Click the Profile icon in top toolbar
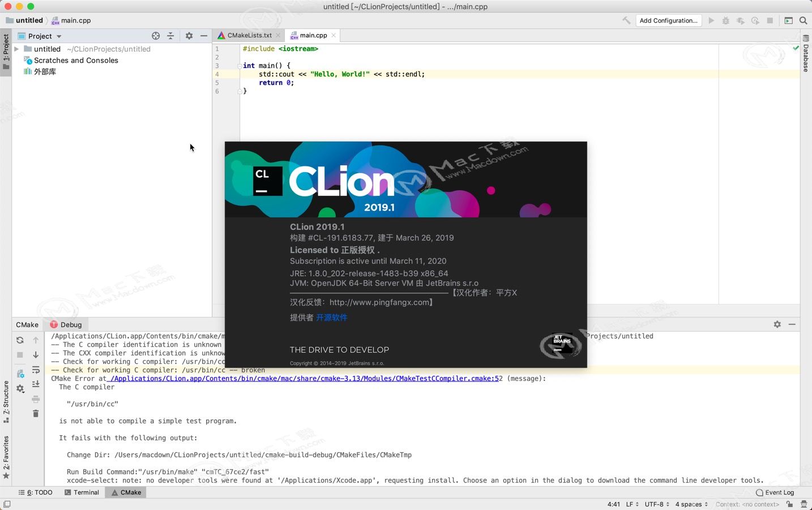The height and width of the screenshot is (510, 812). pyautogui.click(x=755, y=20)
